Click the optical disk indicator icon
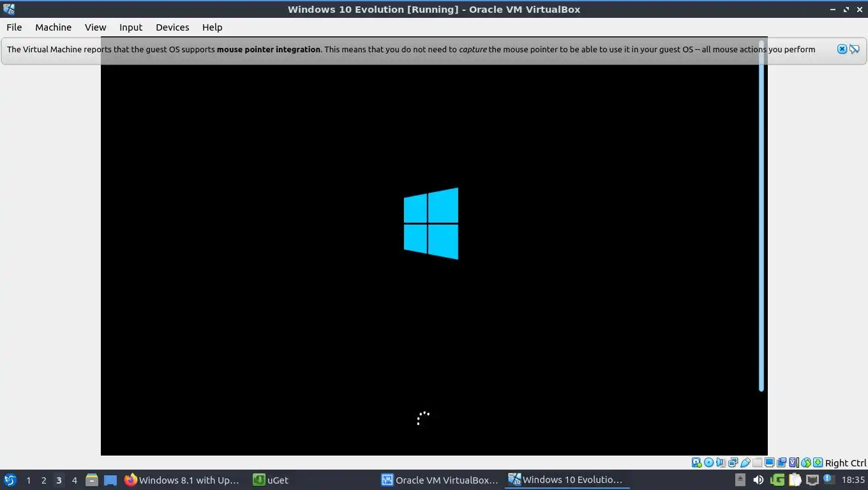 pos(708,463)
